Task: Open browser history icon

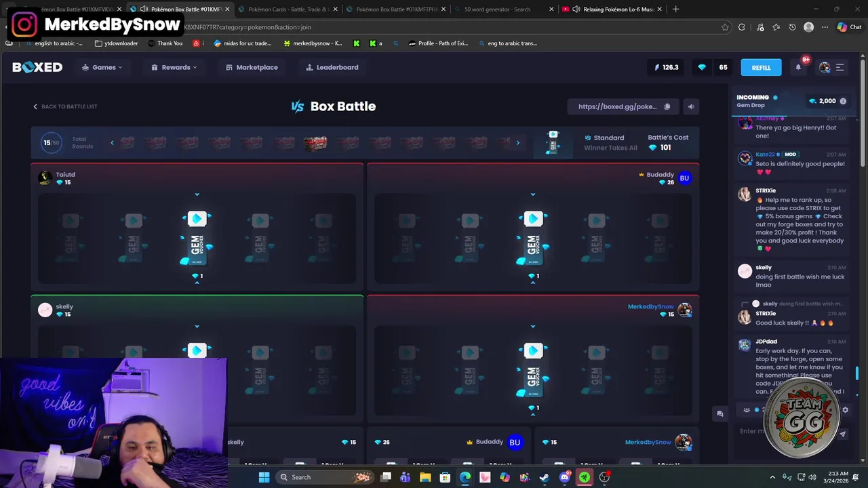Action: [792, 27]
